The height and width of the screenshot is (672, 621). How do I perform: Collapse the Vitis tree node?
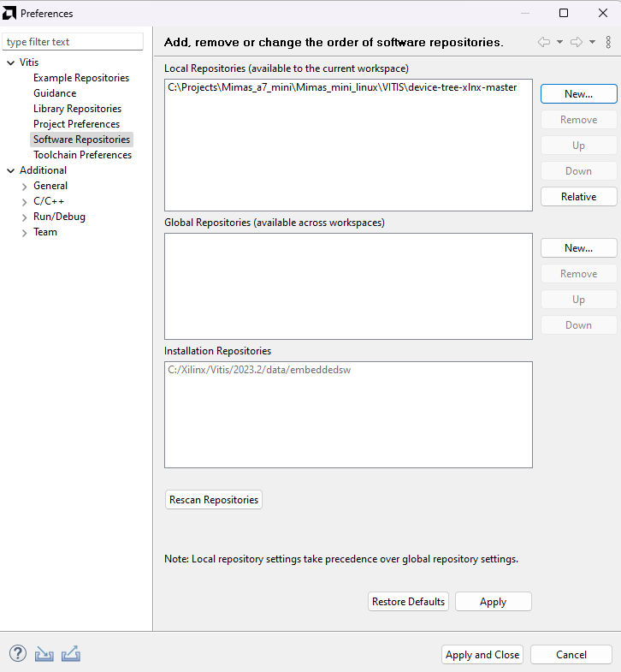[10, 62]
